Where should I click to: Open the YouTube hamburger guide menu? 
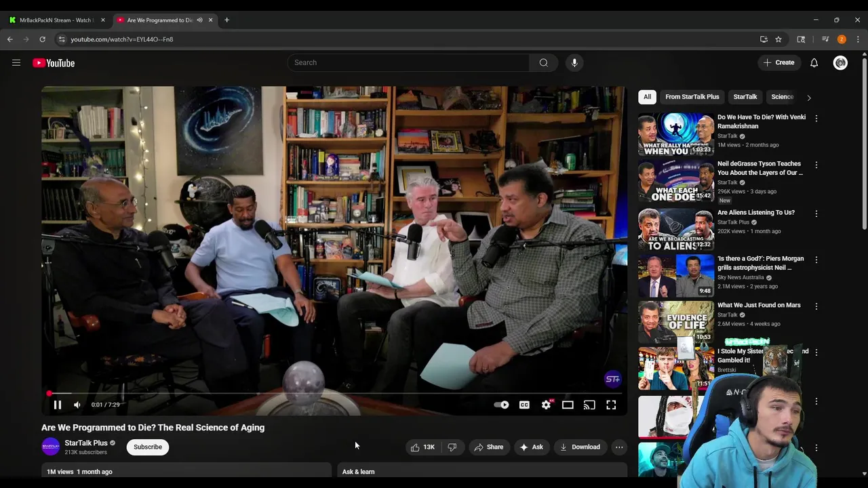[16, 63]
